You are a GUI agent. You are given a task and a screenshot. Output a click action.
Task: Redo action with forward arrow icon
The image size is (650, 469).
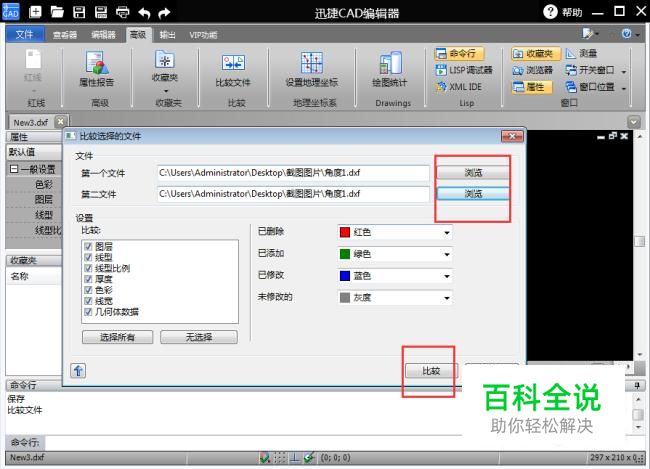[x=165, y=13]
